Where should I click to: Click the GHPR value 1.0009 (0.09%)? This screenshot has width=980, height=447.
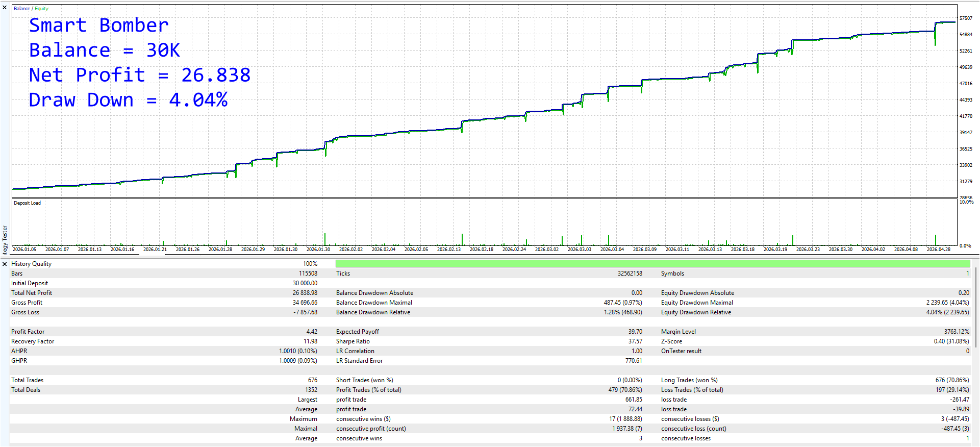point(298,361)
